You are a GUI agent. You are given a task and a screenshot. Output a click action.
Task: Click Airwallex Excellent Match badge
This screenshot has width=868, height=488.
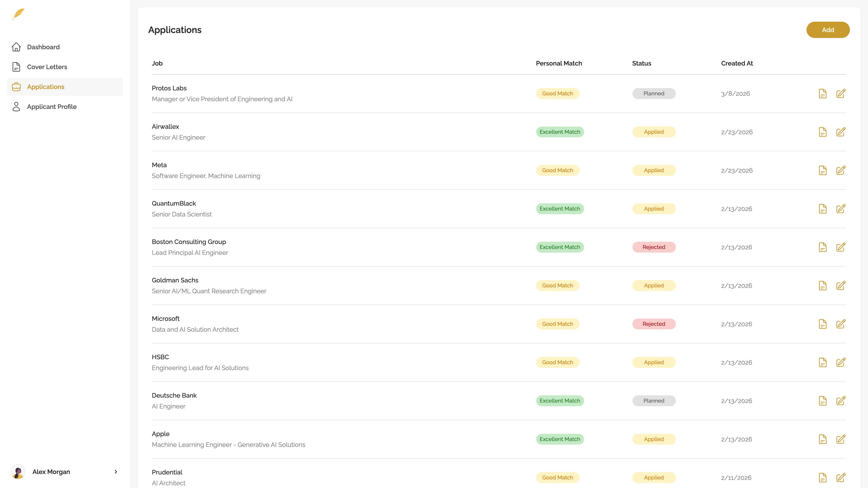pyautogui.click(x=560, y=132)
